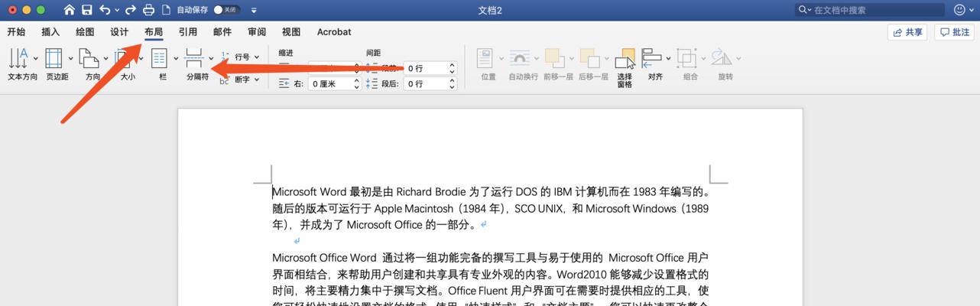
Task: Toggle the AutoSave (自动保存) switch
Action: [226, 10]
